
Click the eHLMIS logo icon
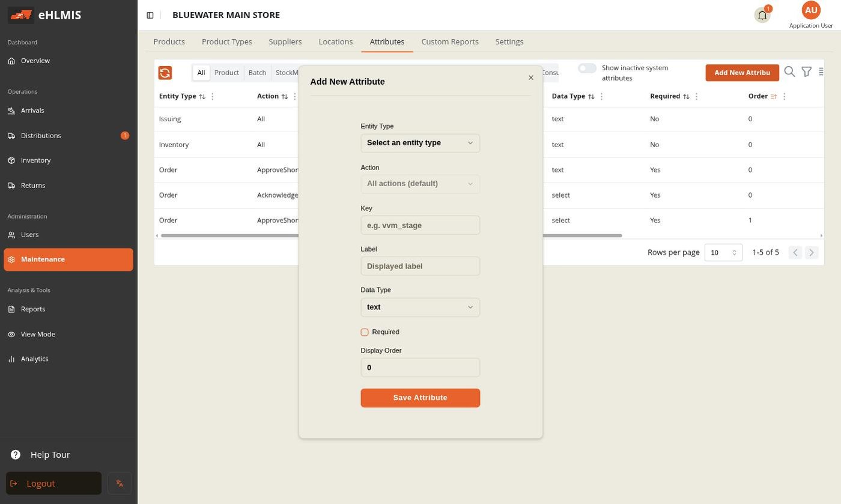pyautogui.click(x=21, y=15)
